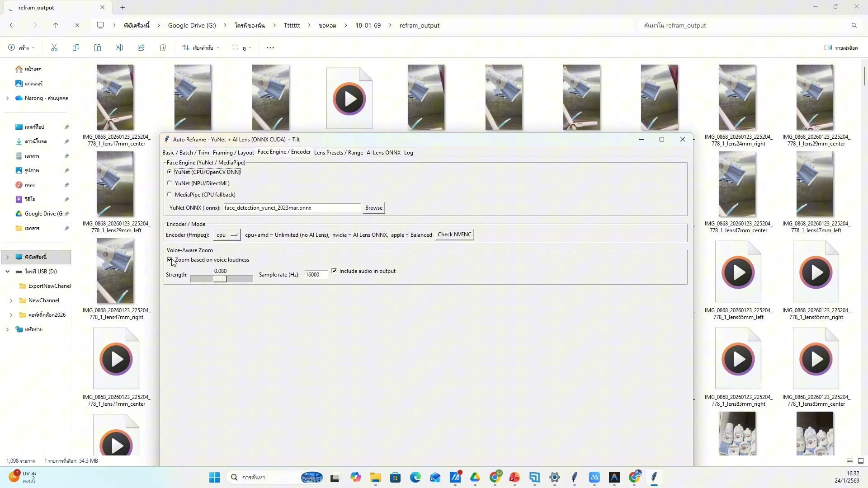Screen dimensions: 868x488
Task: Open the See more (...) toolbar icon
Action: pyautogui.click(x=270, y=47)
